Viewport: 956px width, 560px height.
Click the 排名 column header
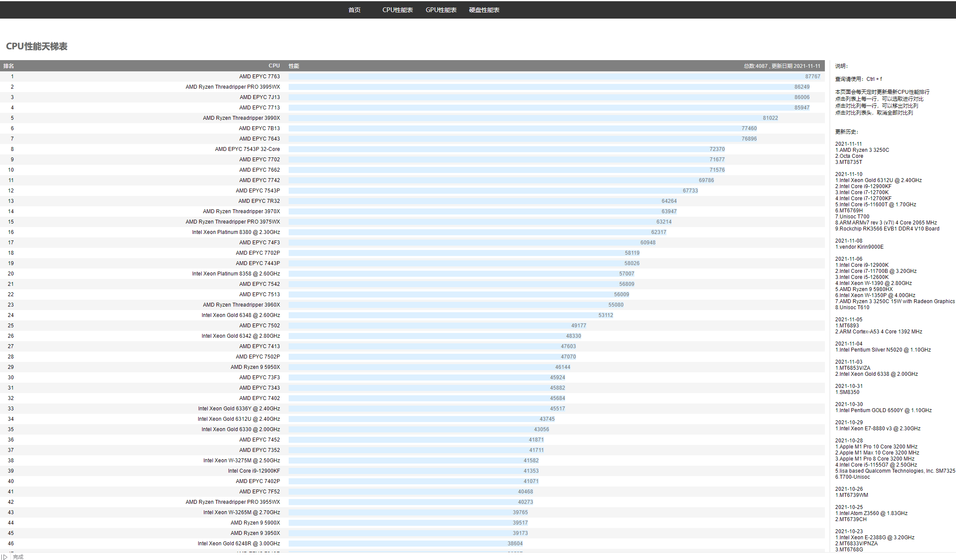(x=9, y=66)
